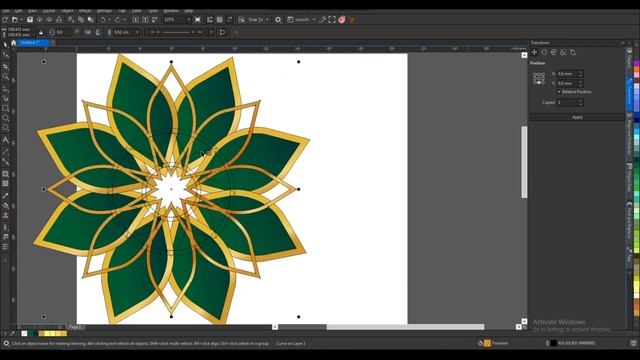Image resolution: width=640 pixels, height=360 pixels.
Task: Select the Parallel Dimension line tool
Action: 5,152
